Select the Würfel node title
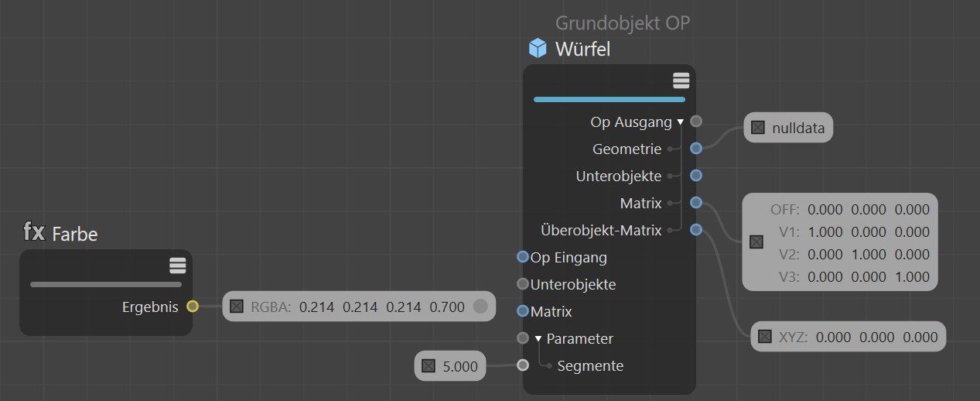Screen dimensions: 980x401 582,50
